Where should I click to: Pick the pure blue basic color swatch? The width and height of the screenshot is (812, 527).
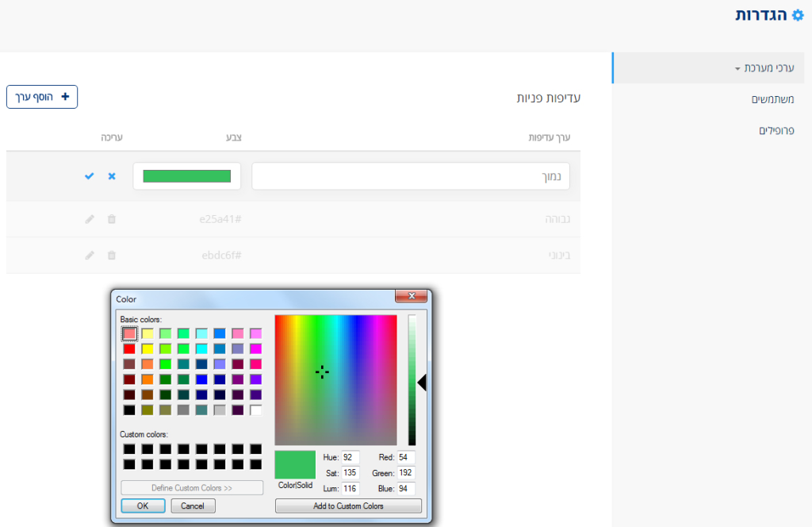201,379
